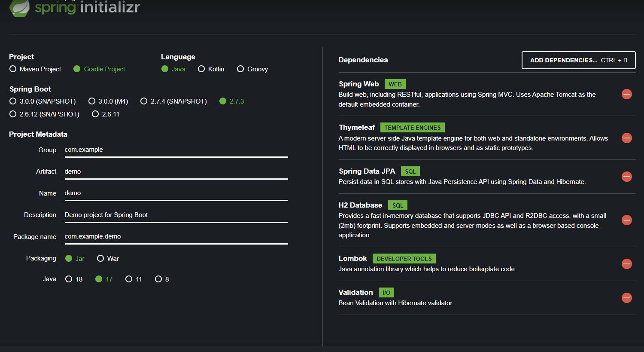The width and height of the screenshot is (644, 352).
Task: Edit the Group field
Action: (x=176, y=150)
